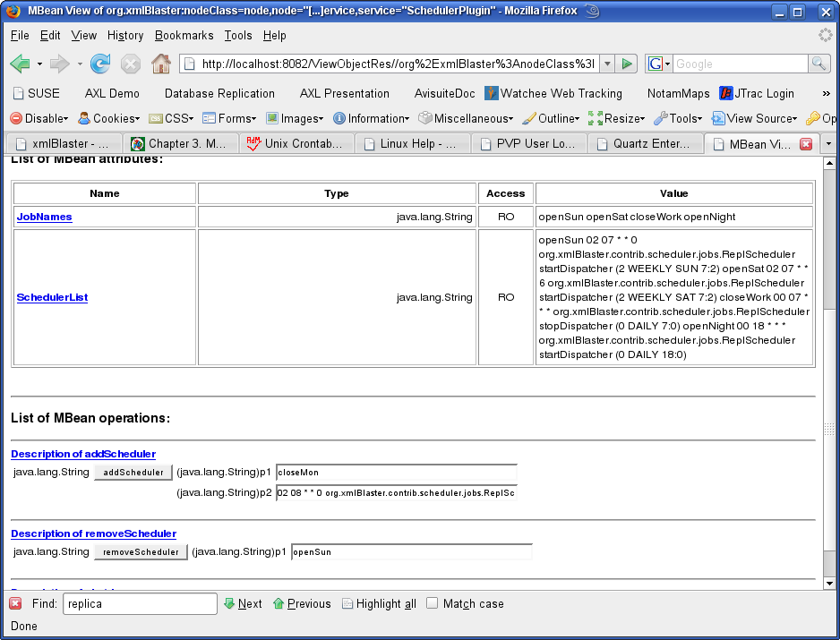
Task: Click the green Go arrow beside URL
Action: (626, 64)
